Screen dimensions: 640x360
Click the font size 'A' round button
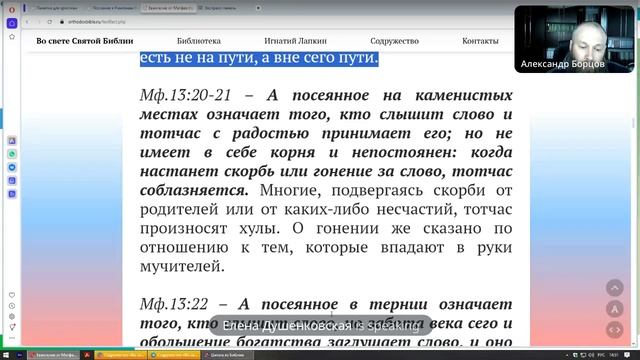(x=614, y=309)
